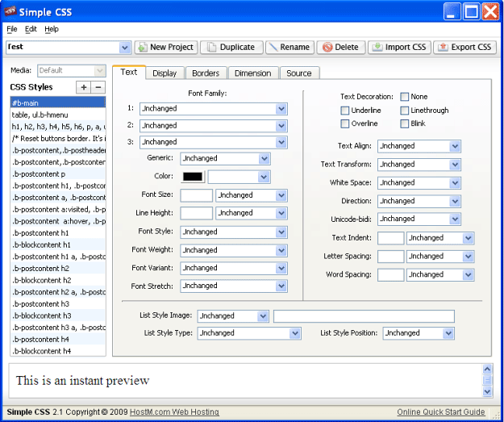
Task: Switch to the Borders tab
Action: point(206,73)
